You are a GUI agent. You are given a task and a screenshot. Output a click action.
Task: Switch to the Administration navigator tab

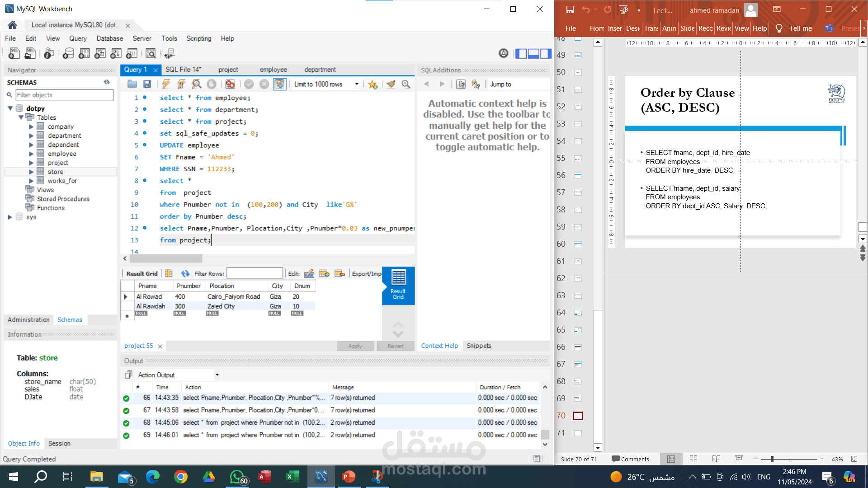(28, 319)
